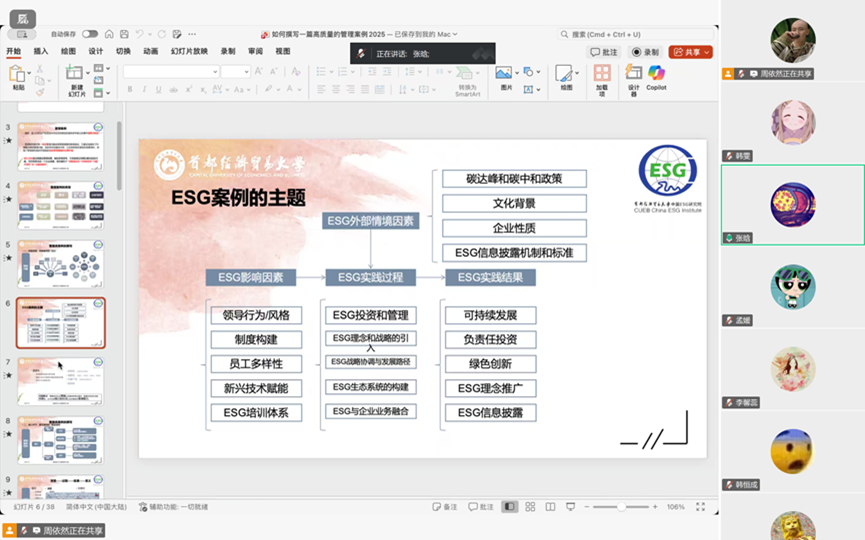
Task: Click the Redo icon in title bar
Action: point(162,34)
